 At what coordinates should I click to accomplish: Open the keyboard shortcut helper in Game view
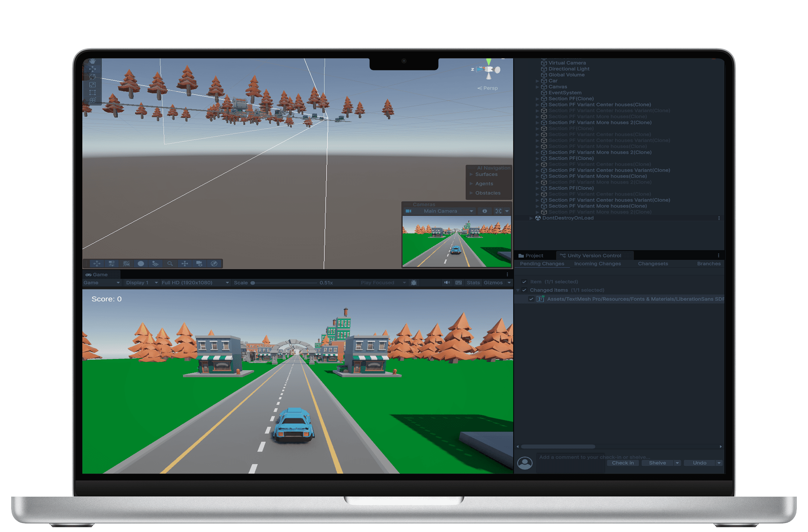point(459,283)
